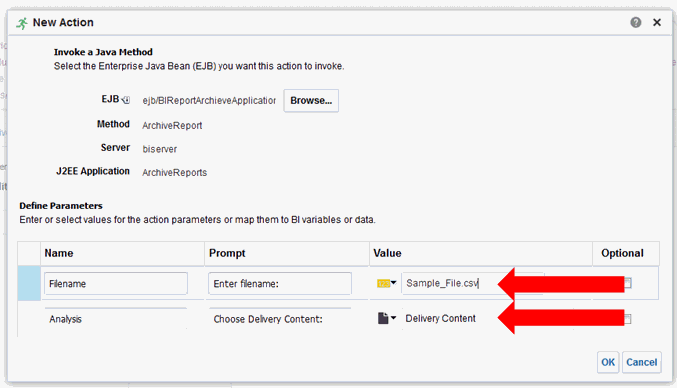Image resolution: width=677 pixels, height=388 pixels.
Task: Toggle Optional checkbox for Analysis row
Action: 628,319
